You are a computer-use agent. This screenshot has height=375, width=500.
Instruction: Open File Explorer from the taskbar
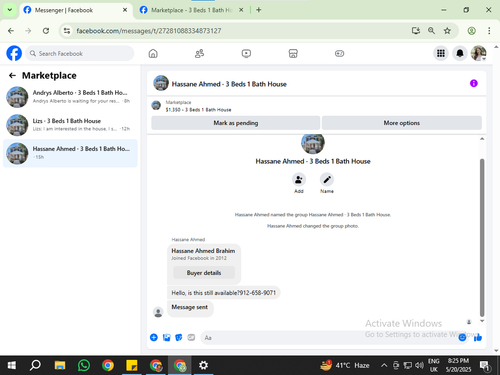click(x=60, y=365)
